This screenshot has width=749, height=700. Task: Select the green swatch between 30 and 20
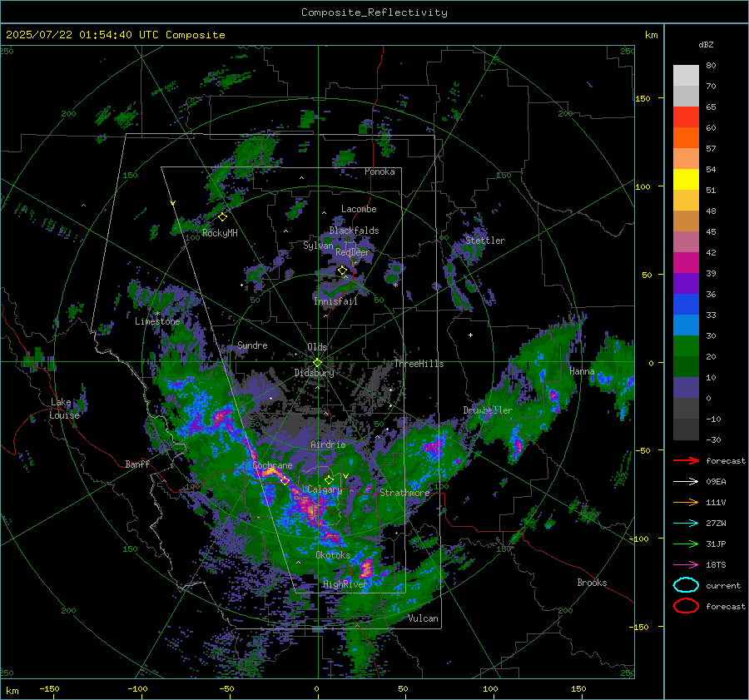coord(686,345)
